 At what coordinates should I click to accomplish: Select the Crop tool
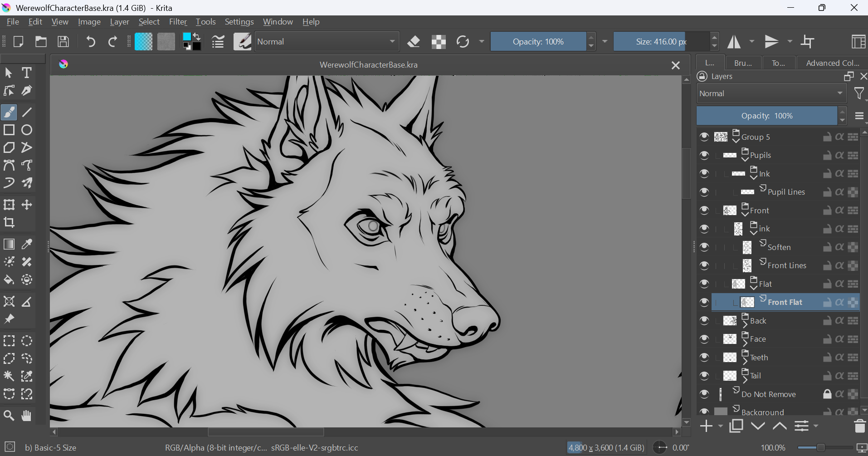coord(9,222)
